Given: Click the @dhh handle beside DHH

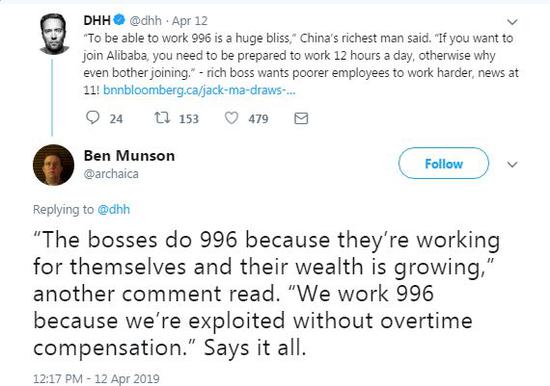Looking at the screenshot, I should (146, 21).
